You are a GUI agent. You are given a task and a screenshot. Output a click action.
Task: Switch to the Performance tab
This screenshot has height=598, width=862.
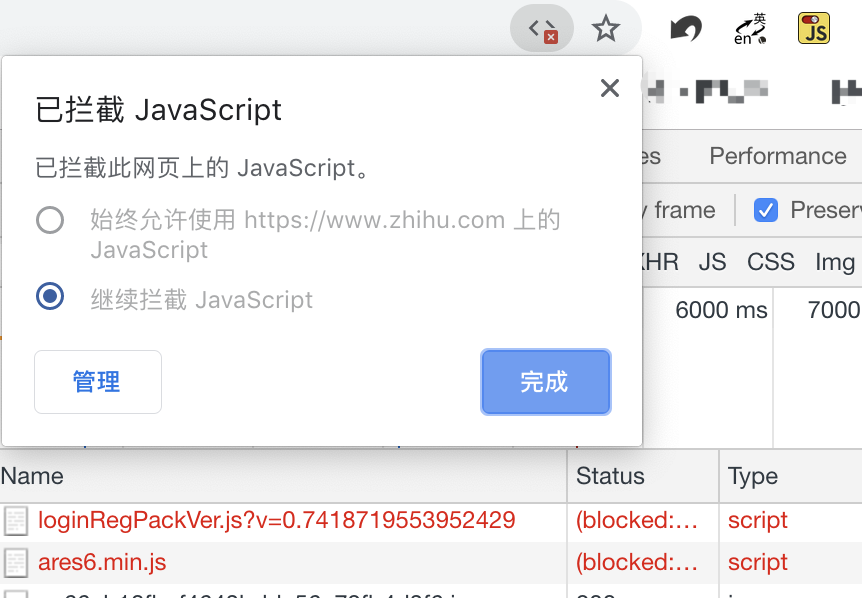tap(777, 156)
